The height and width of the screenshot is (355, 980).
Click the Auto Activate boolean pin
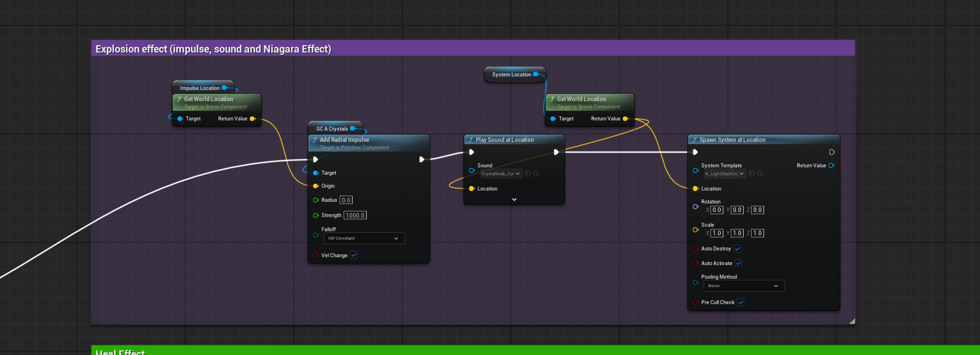point(696,263)
